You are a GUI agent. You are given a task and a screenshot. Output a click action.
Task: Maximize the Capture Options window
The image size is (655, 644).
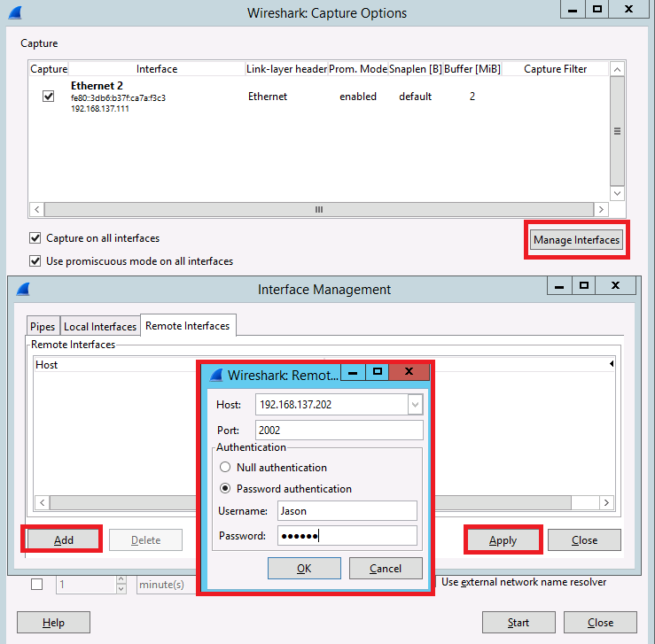click(x=597, y=9)
